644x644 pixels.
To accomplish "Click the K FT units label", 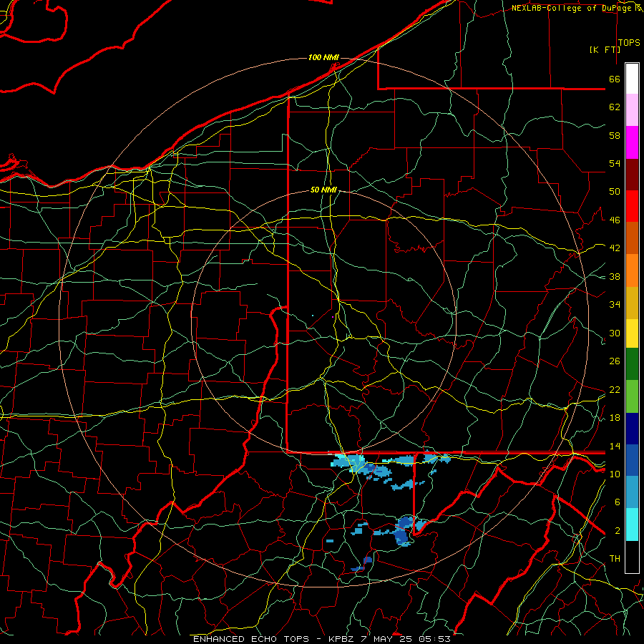I will pyautogui.click(x=605, y=49).
